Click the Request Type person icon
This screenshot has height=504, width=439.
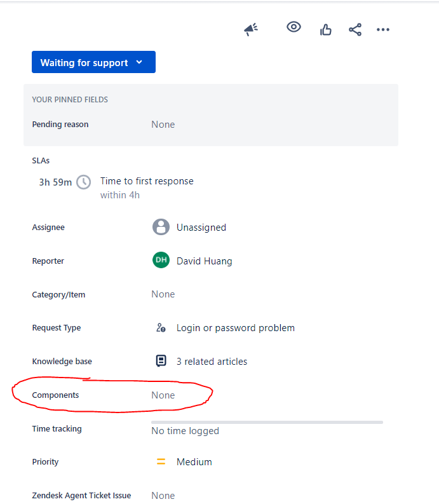tap(161, 327)
